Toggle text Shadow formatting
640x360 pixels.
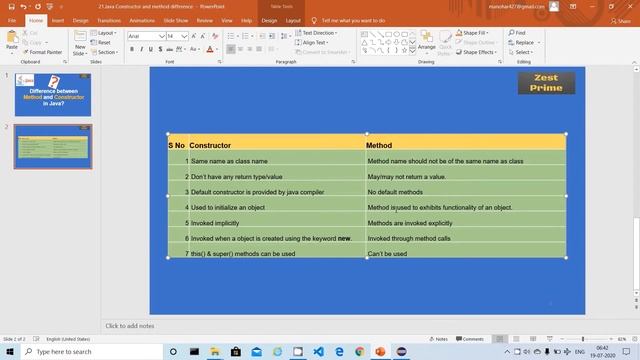[x=160, y=49]
